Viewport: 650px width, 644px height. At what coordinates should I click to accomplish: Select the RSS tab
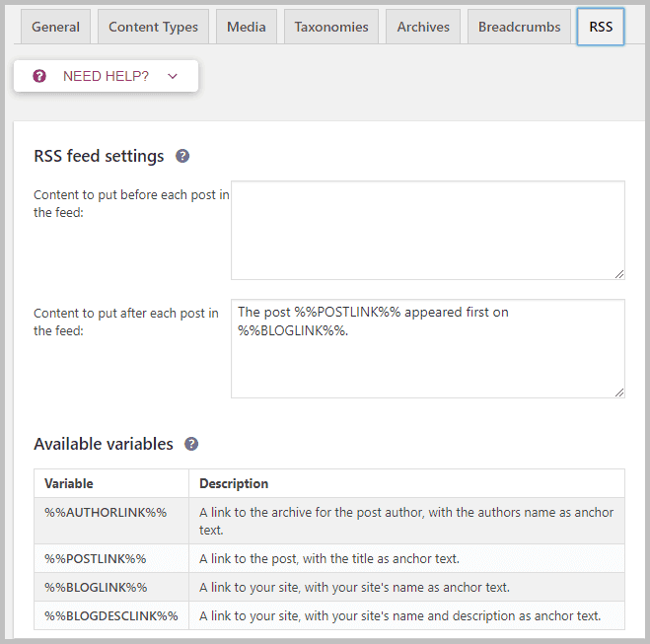pyautogui.click(x=601, y=27)
